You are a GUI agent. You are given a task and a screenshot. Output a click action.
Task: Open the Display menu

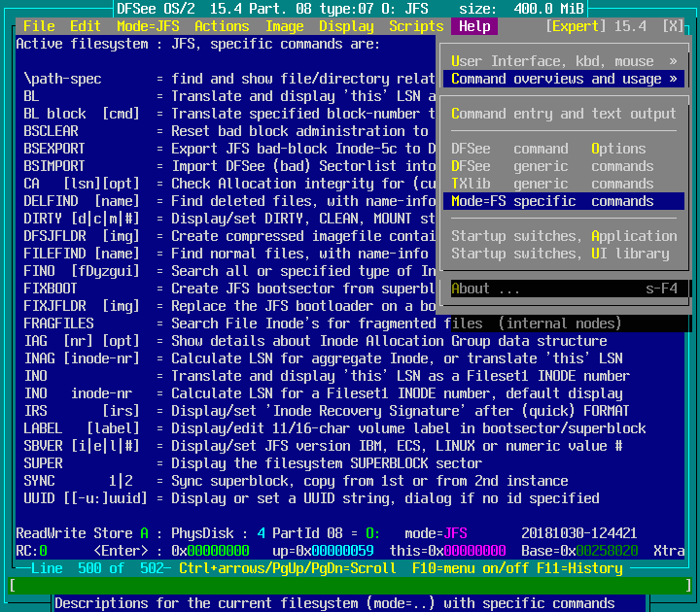tap(346, 26)
